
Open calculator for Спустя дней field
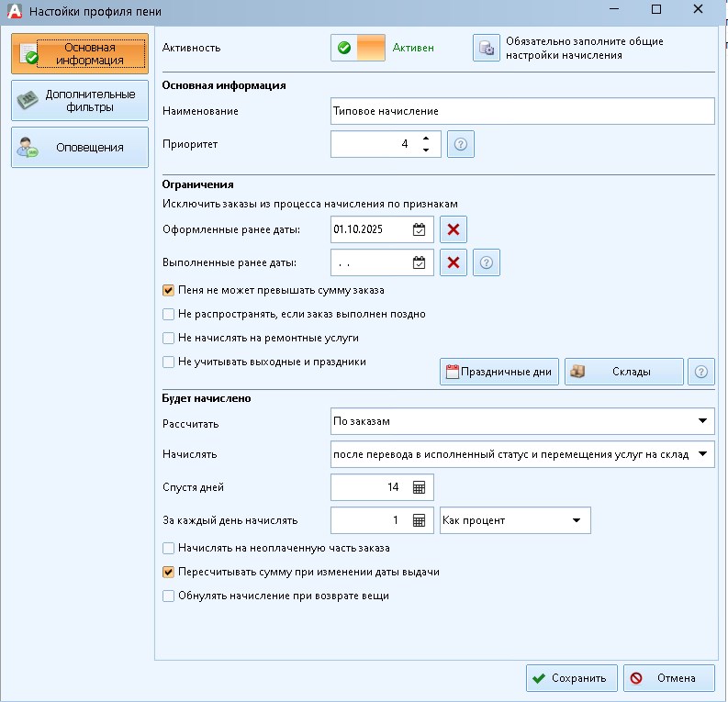click(420, 488)
